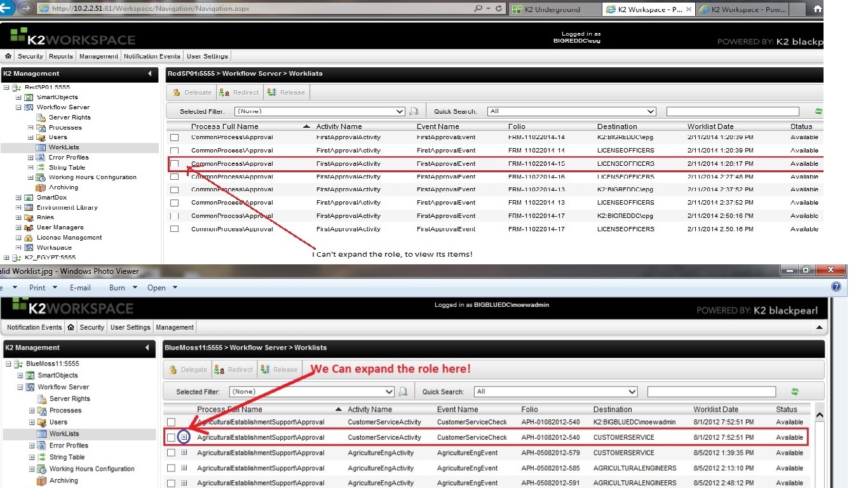Collapse the K2 Management panel in the RedSP01 window
The image size is (868, 488).
(x=150, y=74)
